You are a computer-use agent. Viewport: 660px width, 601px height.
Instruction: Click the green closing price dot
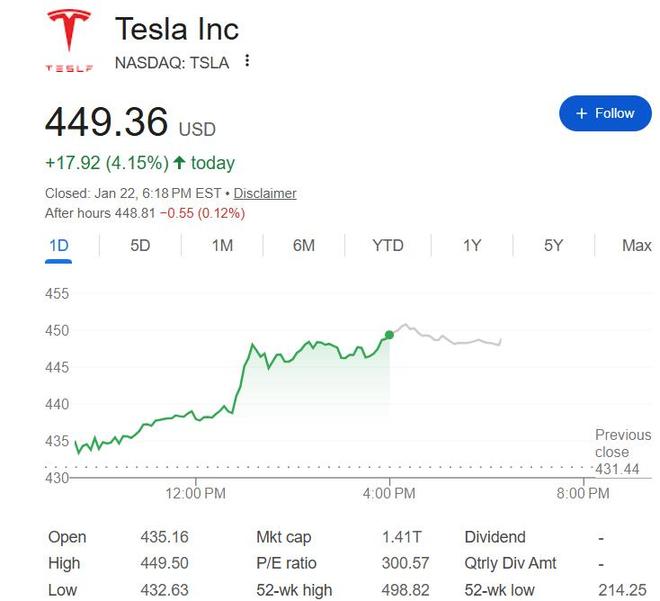(x=389, y=335)
